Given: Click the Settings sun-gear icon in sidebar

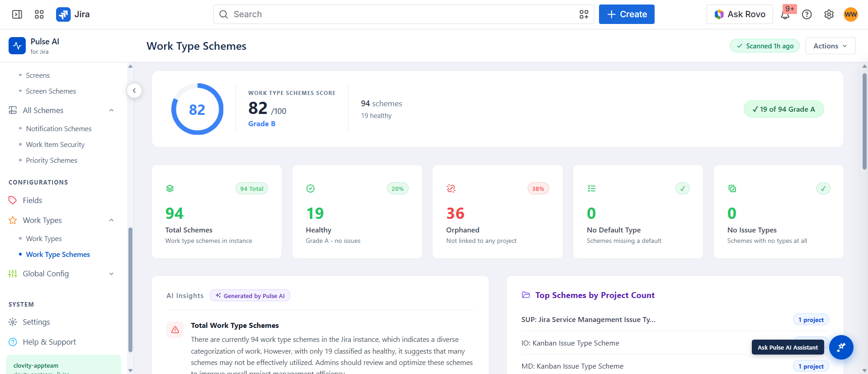Looking at the screenshot, I should tap(13, 322).
